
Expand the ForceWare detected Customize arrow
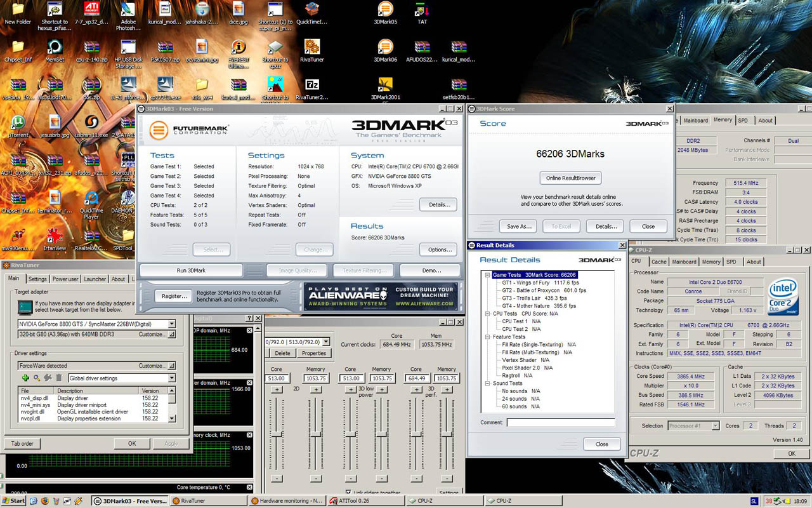pos(172,366)
